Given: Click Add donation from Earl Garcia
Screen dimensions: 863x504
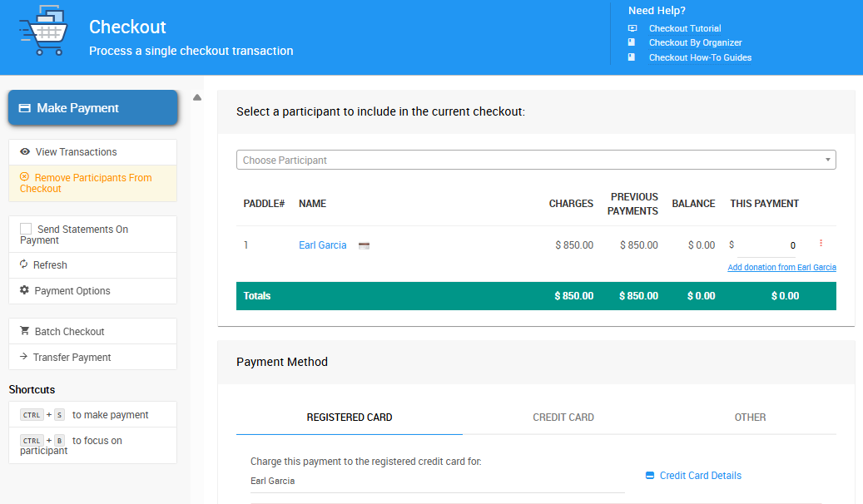Looking at the screenshot, I should (781, 267).
